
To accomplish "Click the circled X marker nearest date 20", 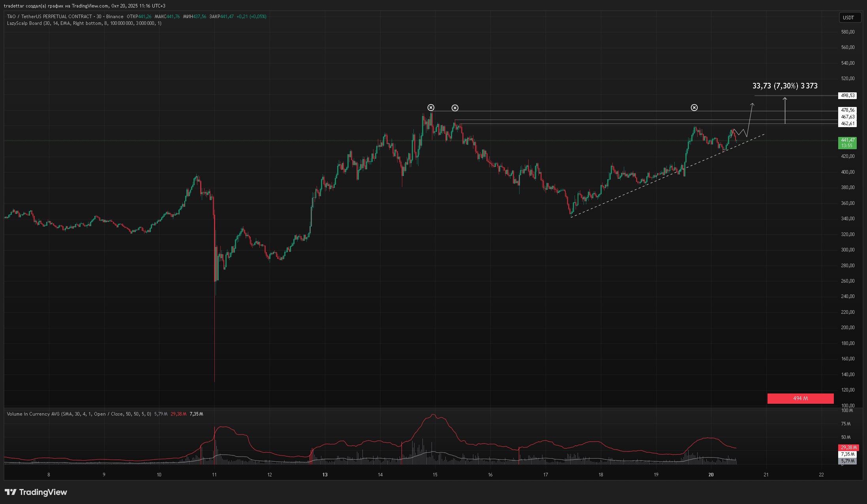I will [694, 107].
